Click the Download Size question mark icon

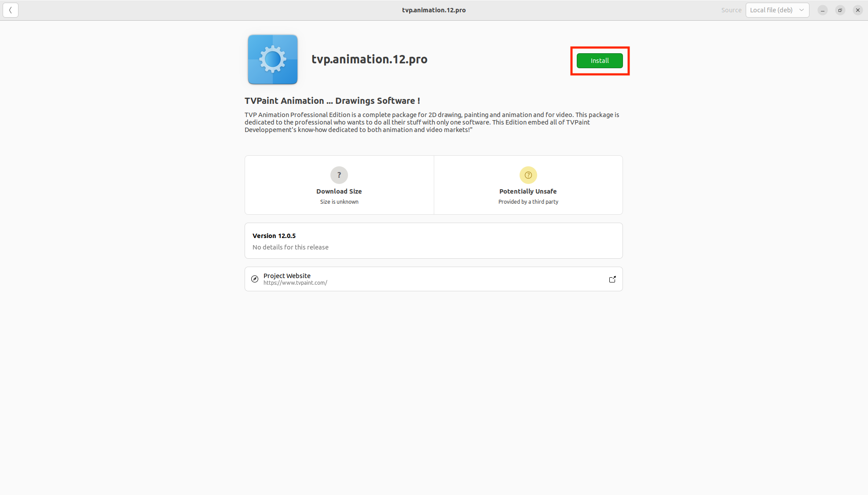pos(339,175)
